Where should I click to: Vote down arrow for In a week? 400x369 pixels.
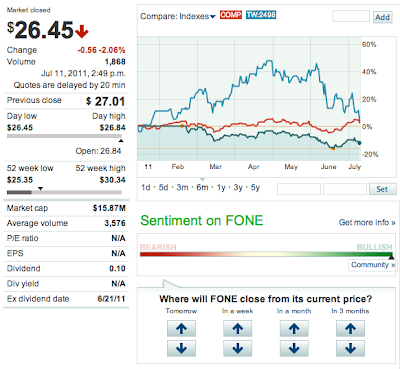[x=238, y=348]
